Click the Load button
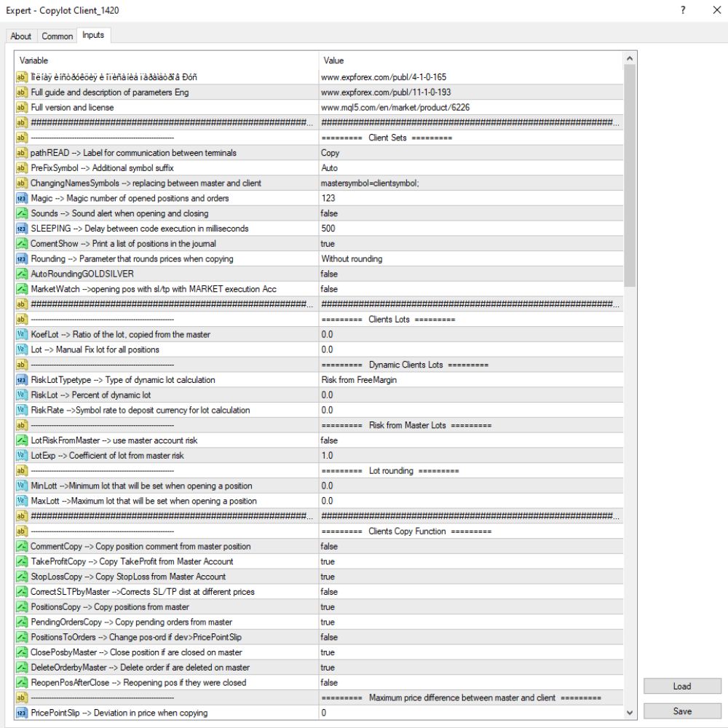 [682, 687]
